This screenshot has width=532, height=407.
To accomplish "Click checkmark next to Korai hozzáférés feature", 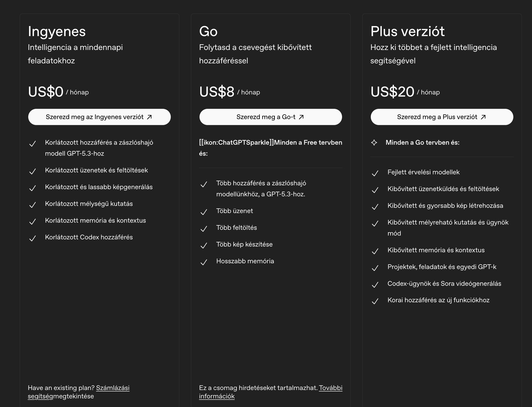I will pyautogui.click(x=375, y=301).
